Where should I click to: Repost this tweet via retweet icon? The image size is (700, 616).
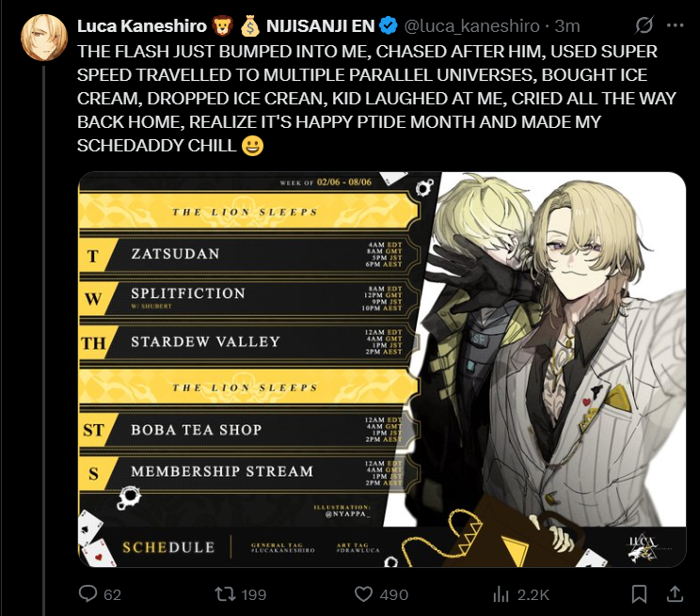[225, 594]
